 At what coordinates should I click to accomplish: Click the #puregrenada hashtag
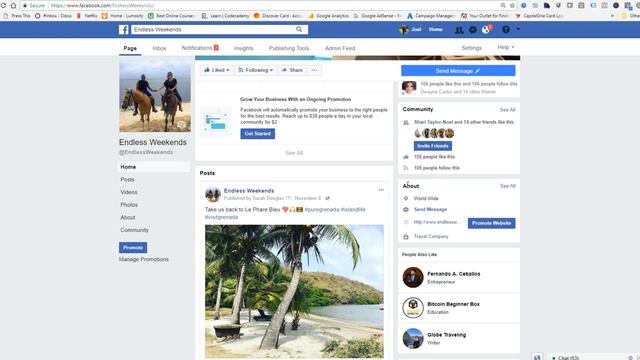pyautogui.click(x=322, y=209)
